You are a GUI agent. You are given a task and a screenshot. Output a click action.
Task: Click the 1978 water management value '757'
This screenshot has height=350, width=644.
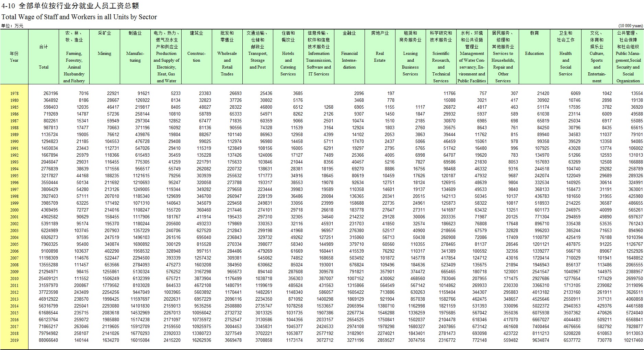(x=483, y=93)
